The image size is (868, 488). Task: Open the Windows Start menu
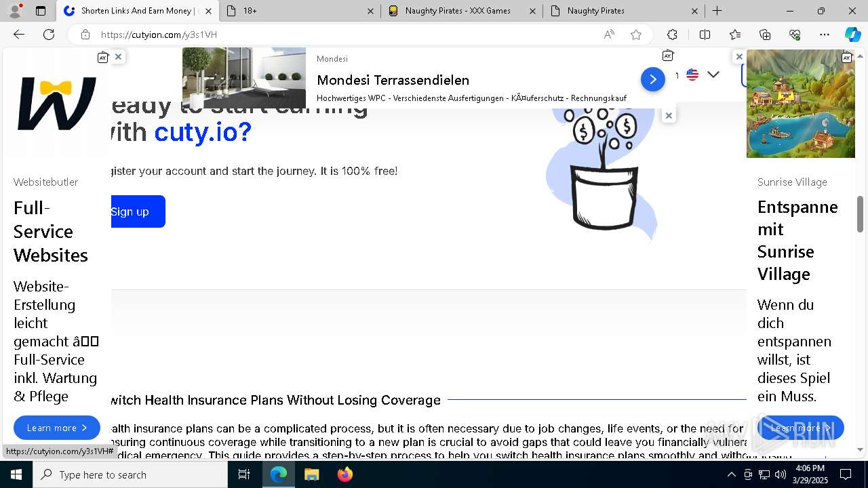click(x=16, y=474)
